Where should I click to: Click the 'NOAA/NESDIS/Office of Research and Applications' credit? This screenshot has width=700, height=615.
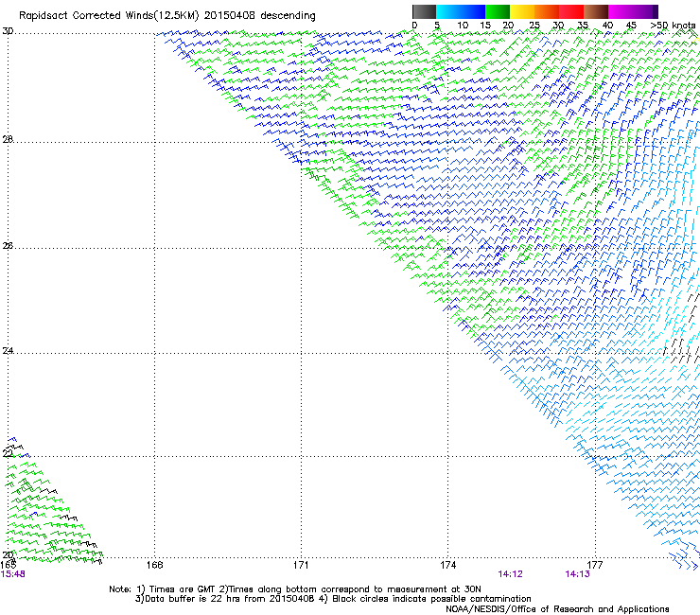click(557, 609)
